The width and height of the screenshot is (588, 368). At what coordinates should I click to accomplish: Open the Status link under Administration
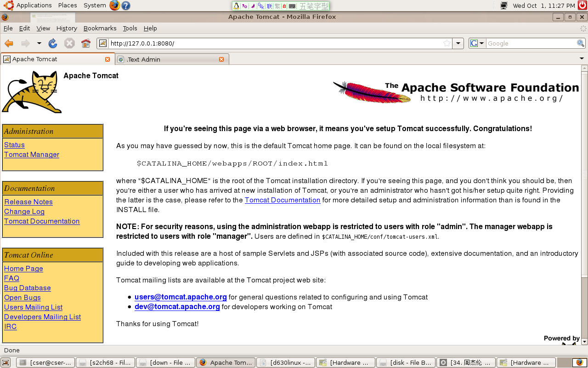tap(14, 145)
